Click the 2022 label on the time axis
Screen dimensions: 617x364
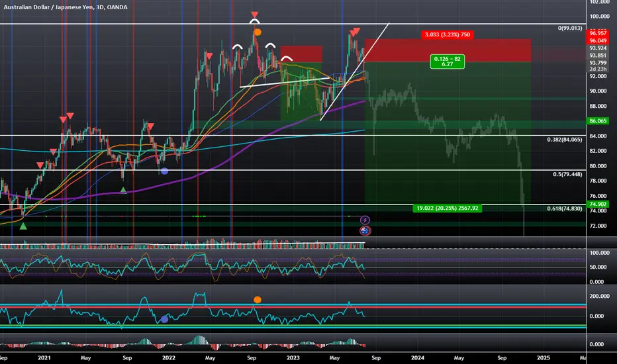click(x=168, y=357)
